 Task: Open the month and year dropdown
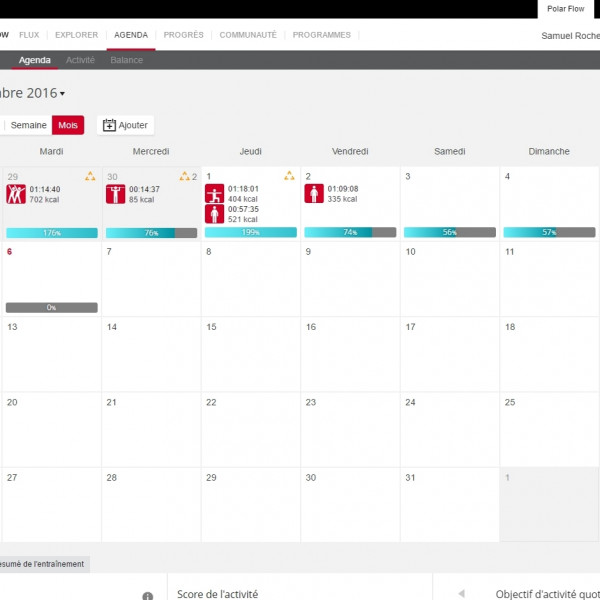pos(62,94)
